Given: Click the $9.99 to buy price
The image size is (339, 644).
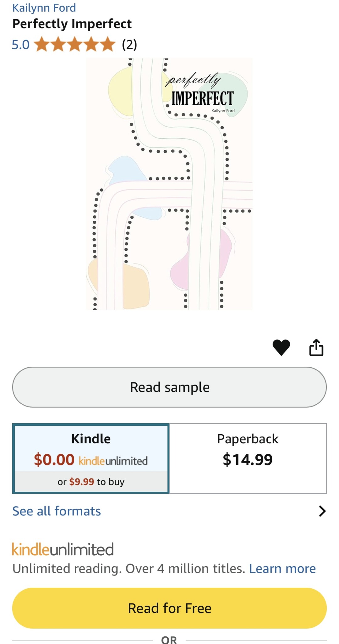Looking at the screenshot, I should point(82,482).
